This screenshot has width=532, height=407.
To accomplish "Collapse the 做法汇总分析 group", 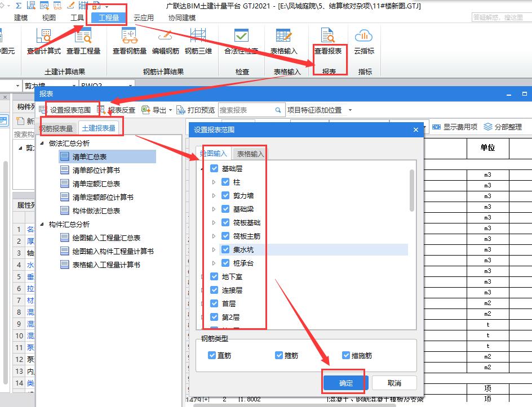I will (42, 143).
